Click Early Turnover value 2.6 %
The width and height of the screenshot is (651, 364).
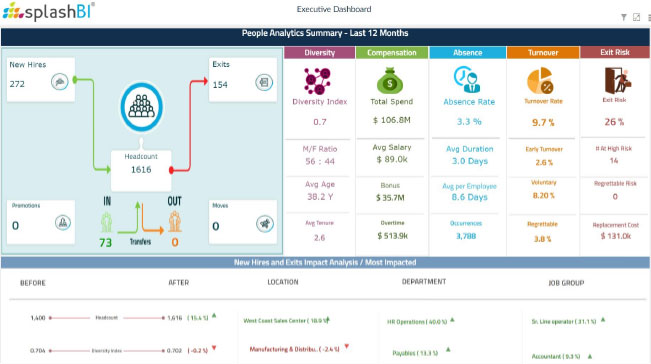[x=544, y=163]
